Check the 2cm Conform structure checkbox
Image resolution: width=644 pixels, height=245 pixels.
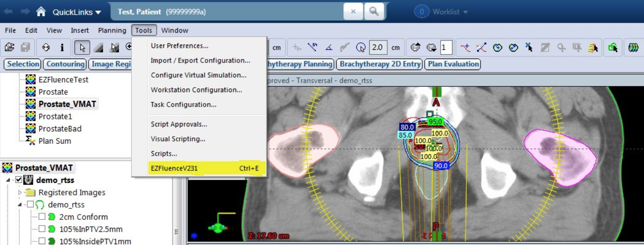click(x=42, y=217)
